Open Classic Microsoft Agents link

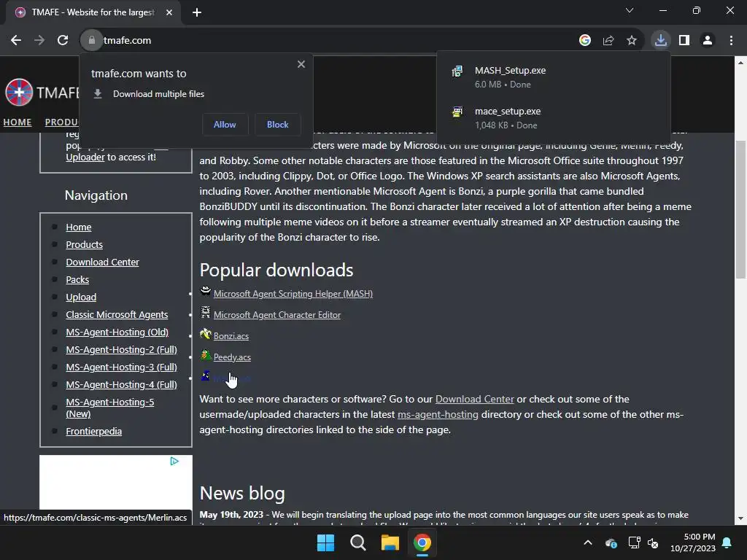click(117, 315)
